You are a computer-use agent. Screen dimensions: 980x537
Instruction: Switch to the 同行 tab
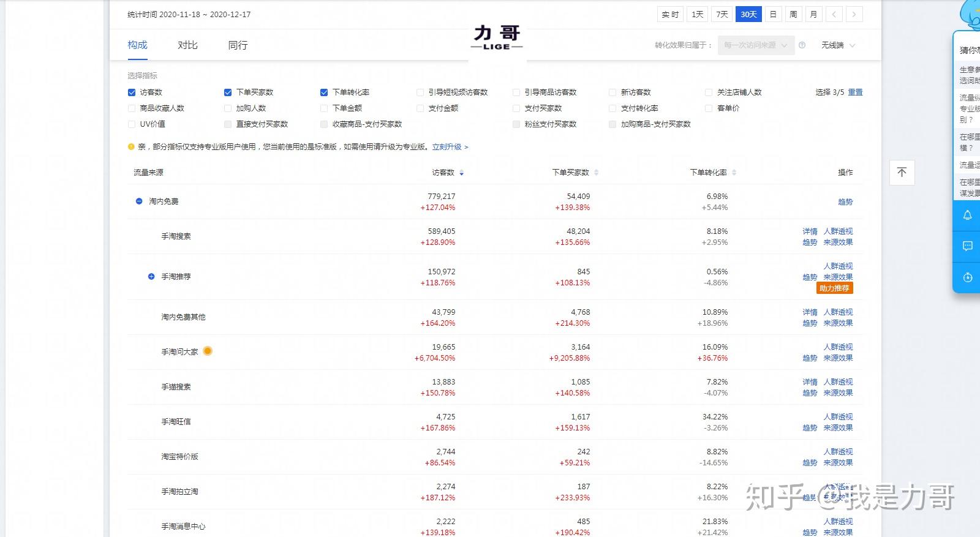coord(238,45)
